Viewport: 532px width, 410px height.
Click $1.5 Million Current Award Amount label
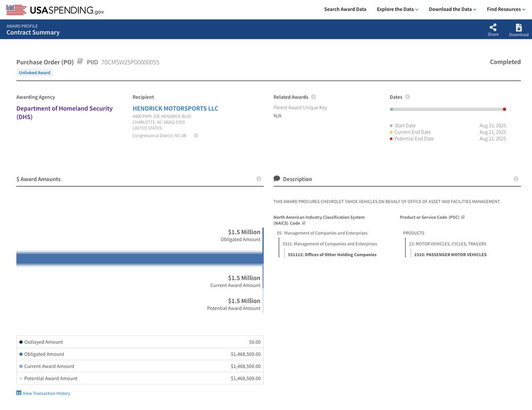[x=235, y=281]
